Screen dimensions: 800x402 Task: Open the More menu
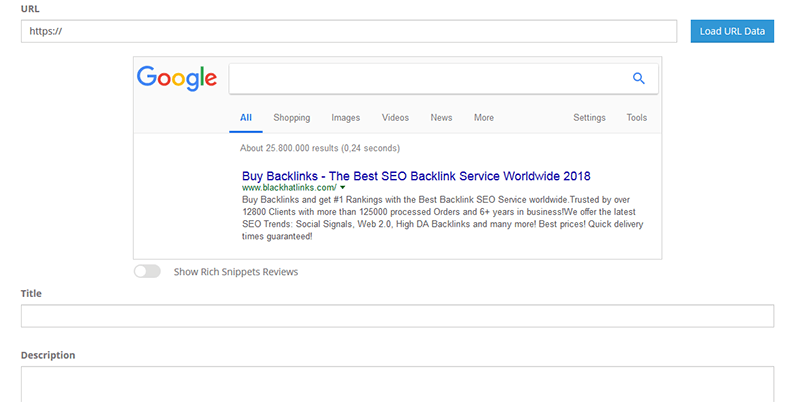tap(484, 117)
